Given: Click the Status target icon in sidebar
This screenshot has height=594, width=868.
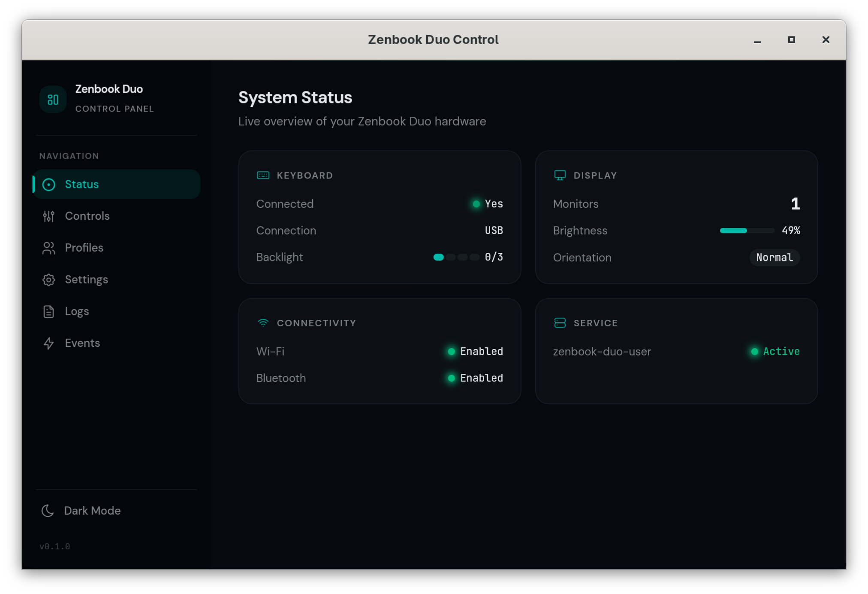Looking at the screenshot, I should click(49, 185).
